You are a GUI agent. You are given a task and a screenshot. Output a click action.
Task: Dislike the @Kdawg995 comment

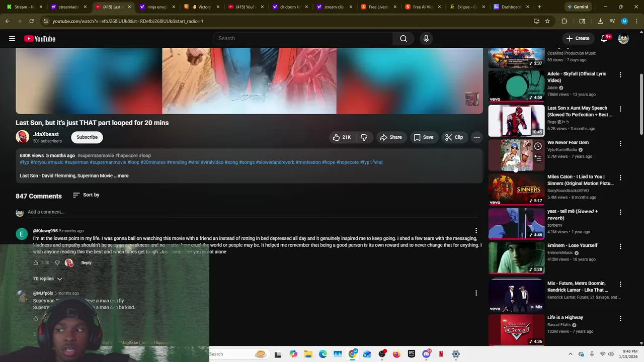point(57,263)
